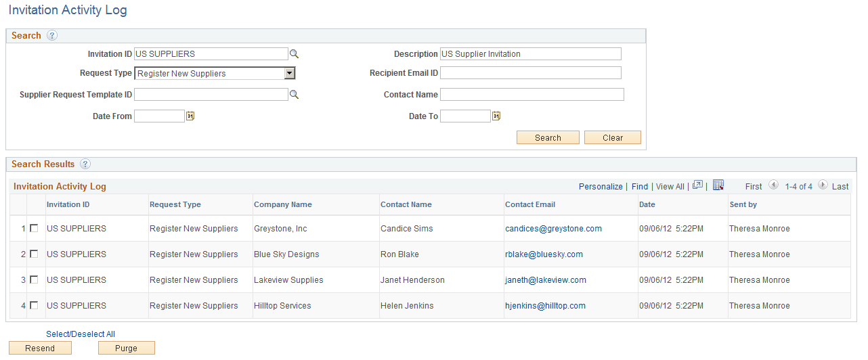The image size is (868, 360).
Task: Focus the Description field
Action: [x=531, y=54]
